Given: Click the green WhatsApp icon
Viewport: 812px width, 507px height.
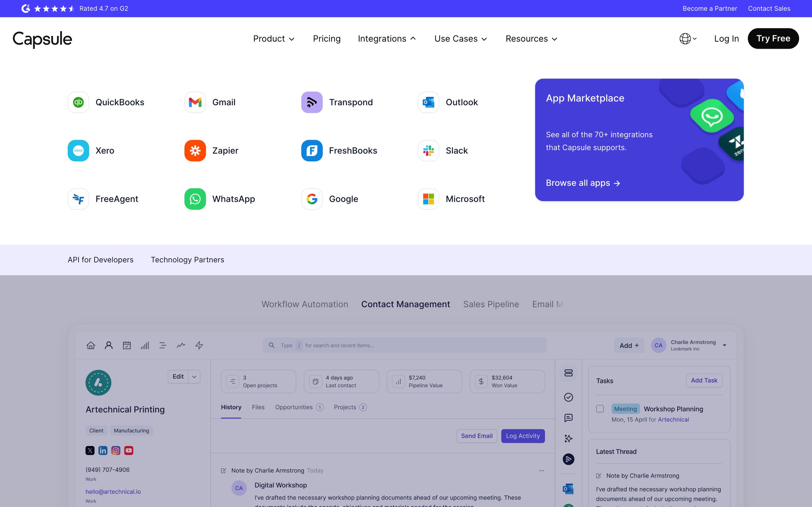Looking at the screenshot, I should coord(195,199).
